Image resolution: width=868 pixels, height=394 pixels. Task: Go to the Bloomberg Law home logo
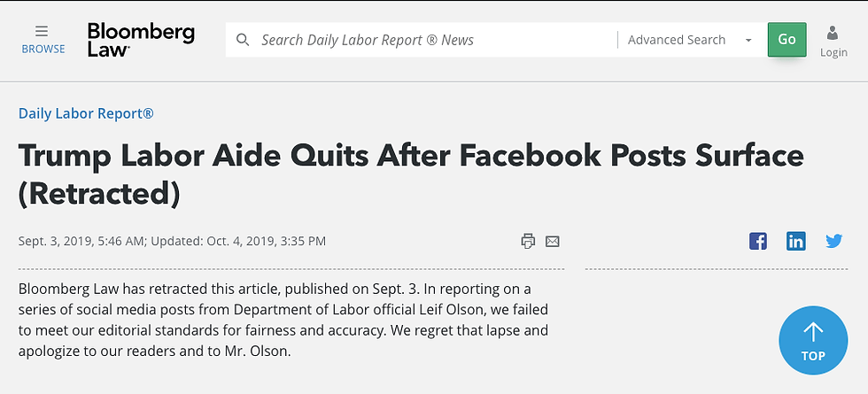[141, 40]
